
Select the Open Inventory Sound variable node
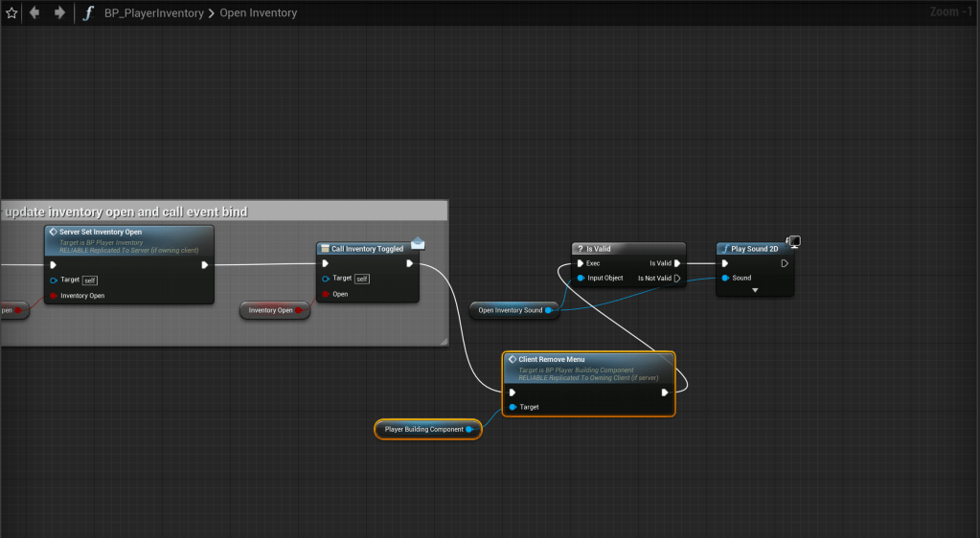tap(510, 310)
